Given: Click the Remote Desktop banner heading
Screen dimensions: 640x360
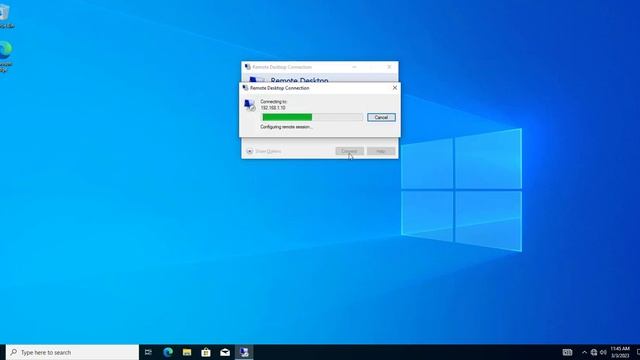Looking at the screenshot, I should tap(299, 80).
